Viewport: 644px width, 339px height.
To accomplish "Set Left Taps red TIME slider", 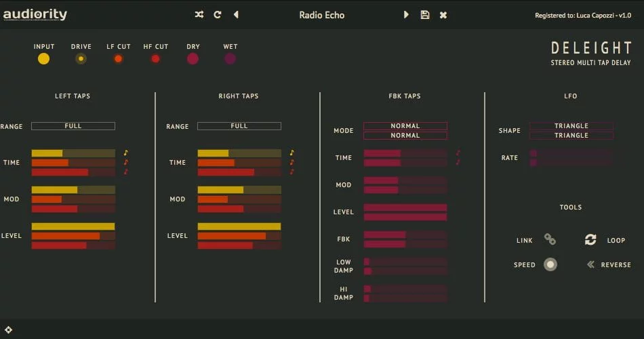I will tap(73, 172).
